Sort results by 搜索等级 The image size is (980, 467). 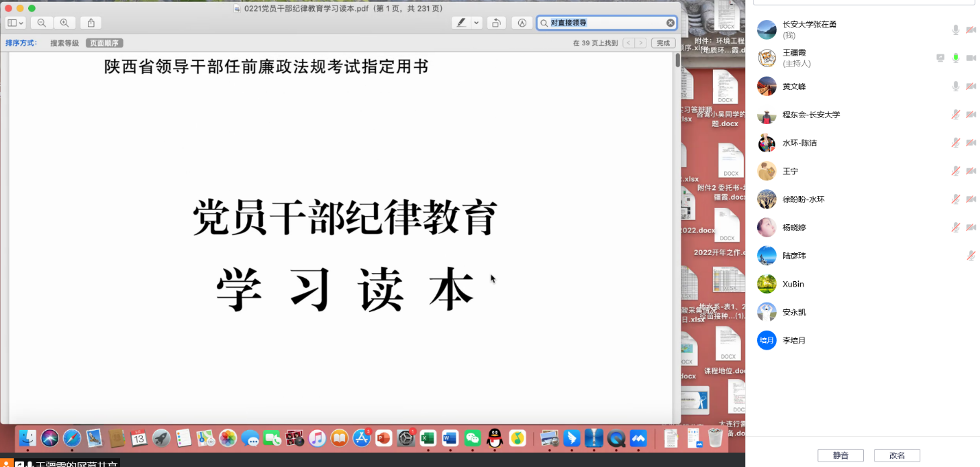65,43
